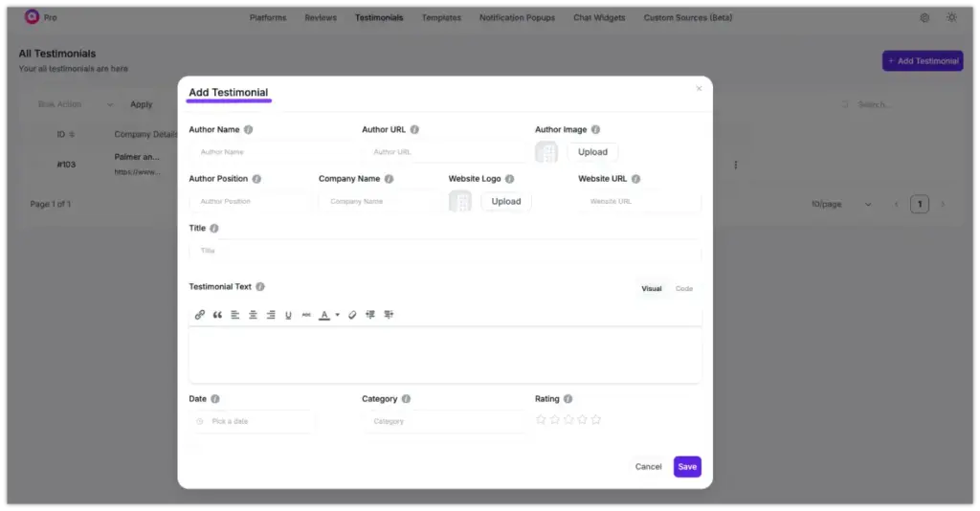
Task: Open the Templates tab
Action: [441, 17]
